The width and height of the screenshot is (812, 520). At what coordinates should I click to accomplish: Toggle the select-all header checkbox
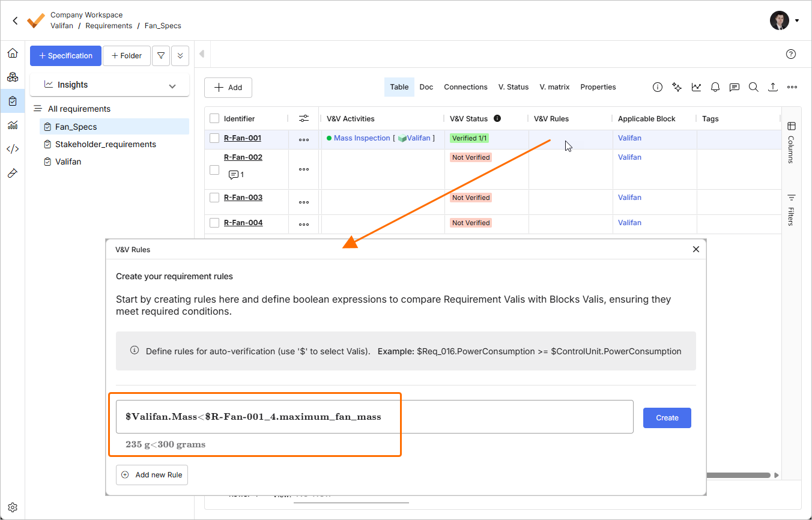pos(214,119)
